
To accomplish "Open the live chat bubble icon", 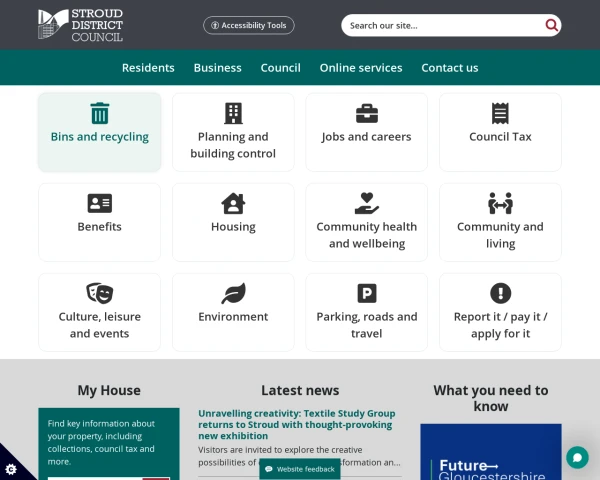I will [x=577, y=457].
